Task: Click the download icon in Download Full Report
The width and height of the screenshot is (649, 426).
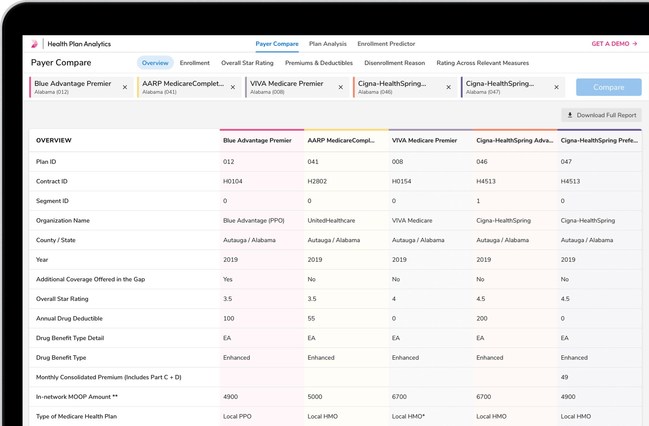Action: [570, 115]
